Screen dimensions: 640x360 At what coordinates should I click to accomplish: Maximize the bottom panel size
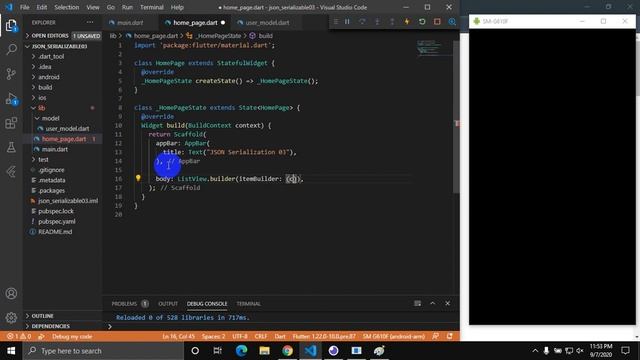[x=433, y=303]
